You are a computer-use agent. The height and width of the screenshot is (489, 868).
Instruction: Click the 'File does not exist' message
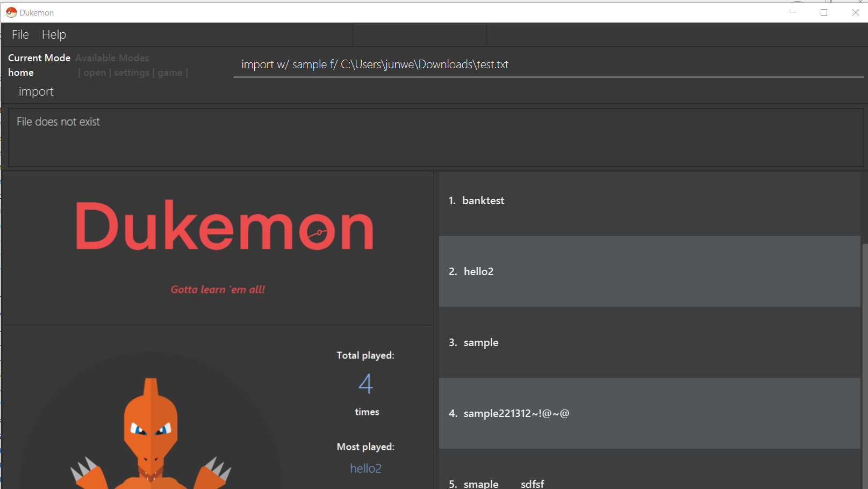tap(58, 122)
